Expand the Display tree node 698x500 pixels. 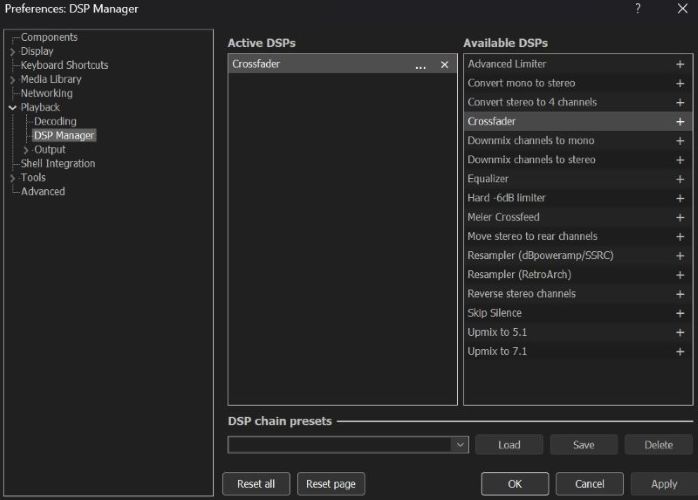(x=13, y=52)
